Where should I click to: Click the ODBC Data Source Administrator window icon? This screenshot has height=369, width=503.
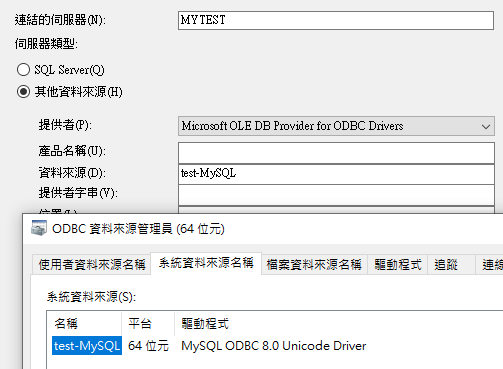click(39, 228)
